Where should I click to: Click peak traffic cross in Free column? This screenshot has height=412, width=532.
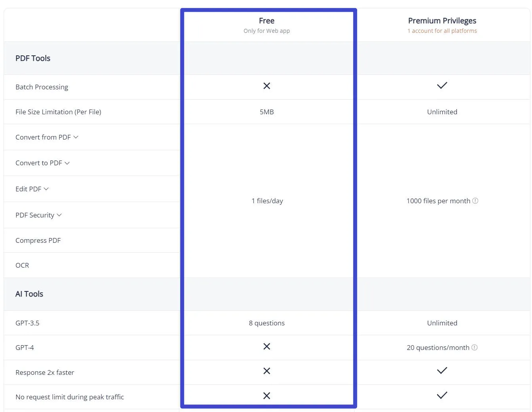267,396
